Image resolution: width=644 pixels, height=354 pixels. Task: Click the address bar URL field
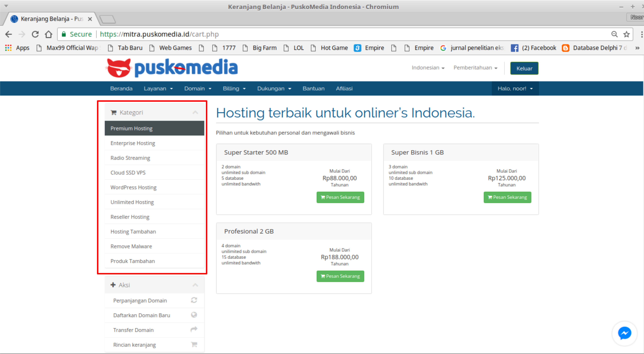(345, 34)
